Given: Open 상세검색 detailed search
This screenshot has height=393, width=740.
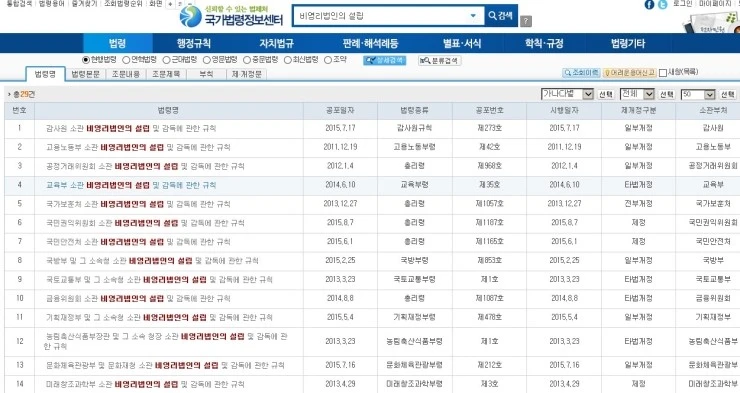Looking at the screenshot, I should [x=384, y=60].
